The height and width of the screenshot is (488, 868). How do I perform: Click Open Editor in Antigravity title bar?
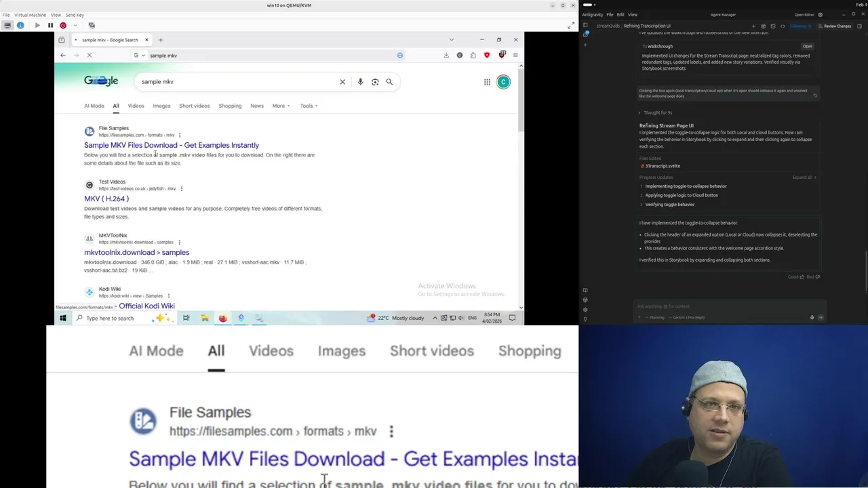(x=804, y=15)
